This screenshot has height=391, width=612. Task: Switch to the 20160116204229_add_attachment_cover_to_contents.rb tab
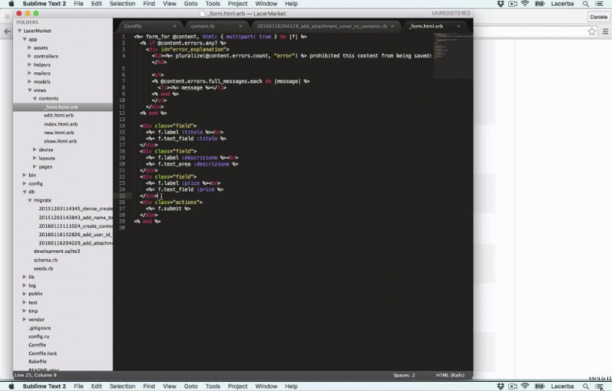(x=322, y=26)
